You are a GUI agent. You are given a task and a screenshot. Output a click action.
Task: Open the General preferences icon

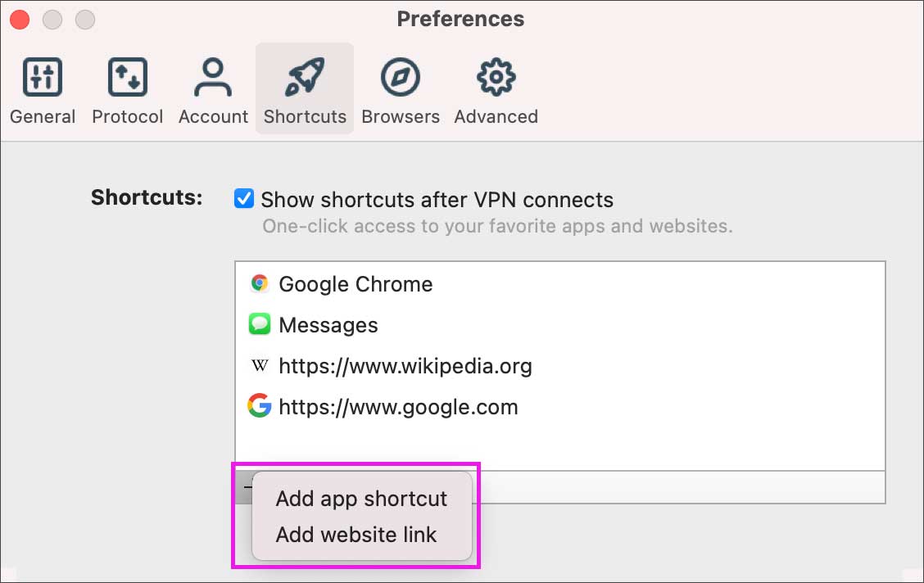43,77
